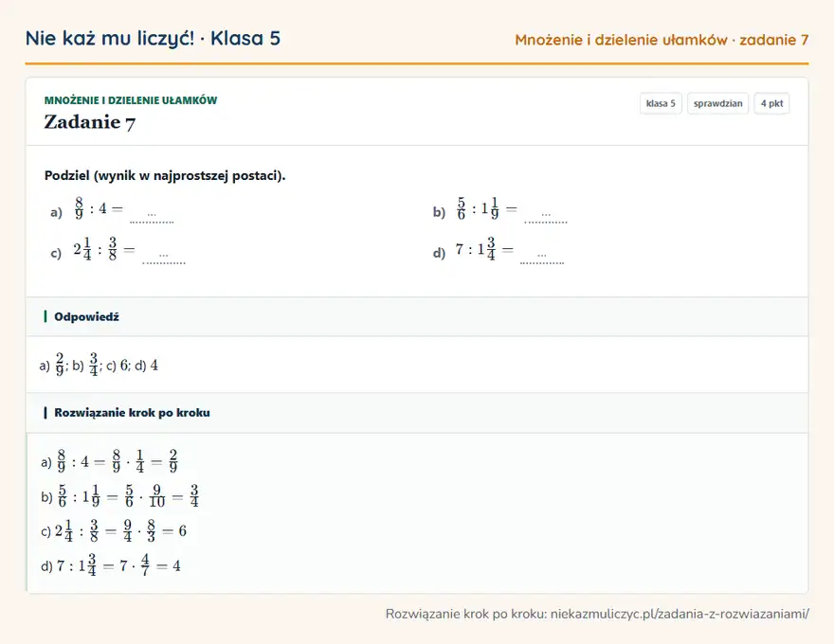834x644 pixels.
Task: Click the 'sprawdzian' tag badge
Action: pos(718,103)
